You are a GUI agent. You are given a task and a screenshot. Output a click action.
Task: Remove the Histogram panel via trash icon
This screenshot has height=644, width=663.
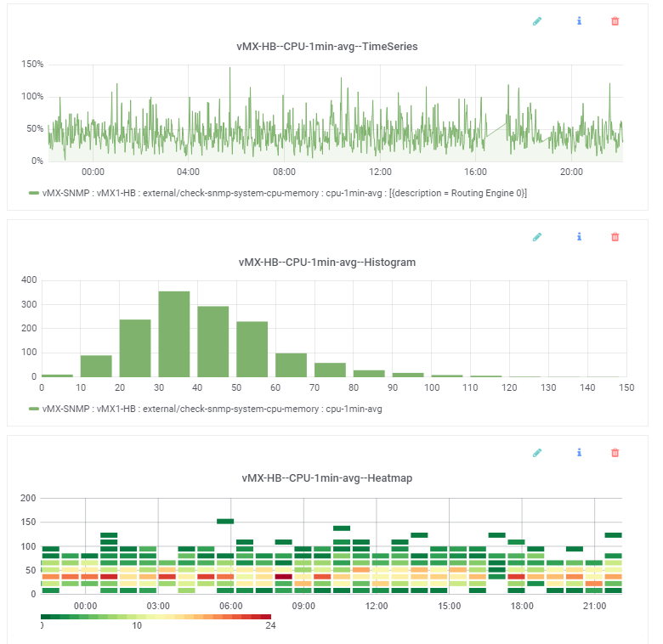[615, 237]
